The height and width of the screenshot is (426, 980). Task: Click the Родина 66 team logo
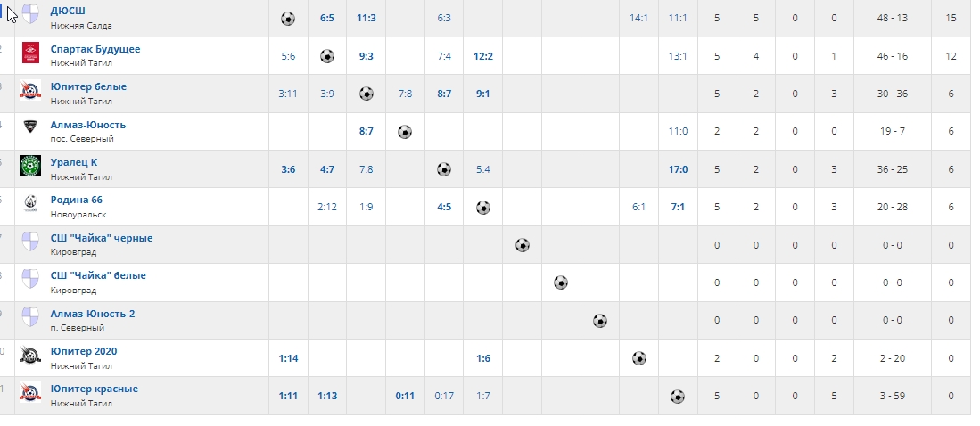point(30,204)
